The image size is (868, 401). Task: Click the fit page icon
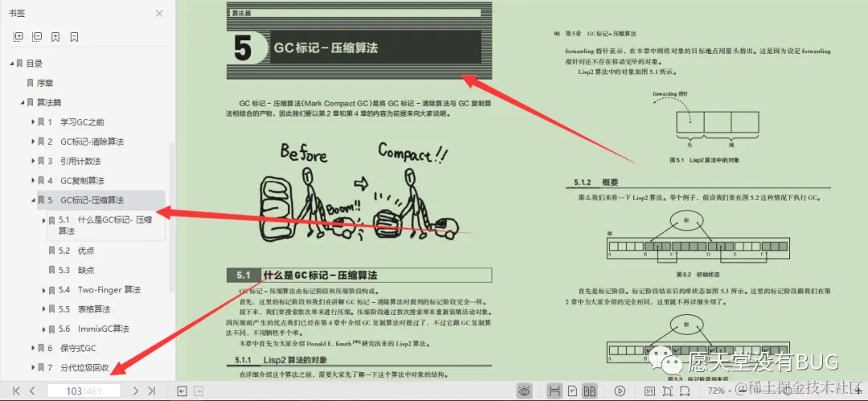(x=668, y=391)
